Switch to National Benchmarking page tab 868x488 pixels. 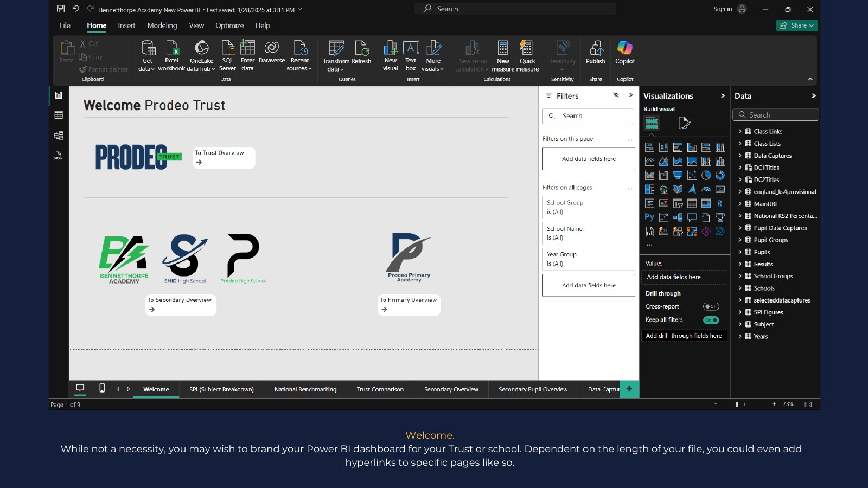pyautogui.click(x=305, y=389)
